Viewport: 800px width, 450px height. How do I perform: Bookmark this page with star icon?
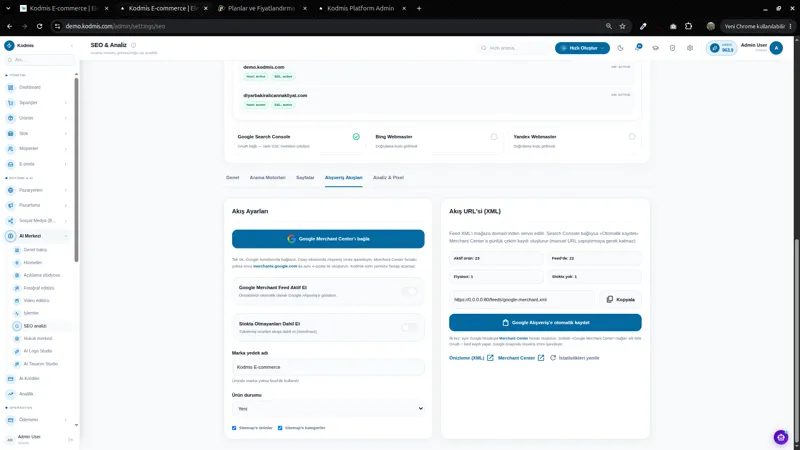622,26
